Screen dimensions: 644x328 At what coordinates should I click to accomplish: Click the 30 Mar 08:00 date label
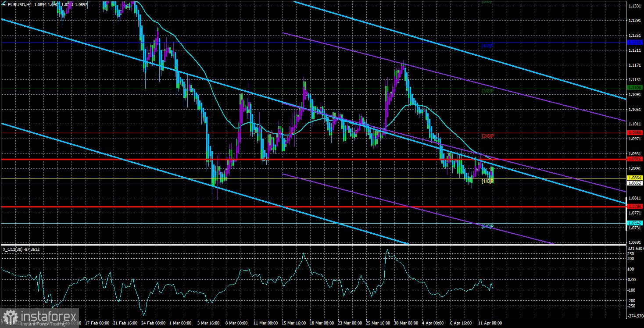pos(405,323)
